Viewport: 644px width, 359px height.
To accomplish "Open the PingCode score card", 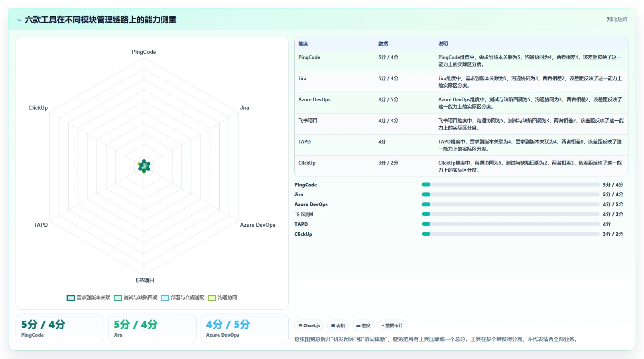I will tap(60, 328).
